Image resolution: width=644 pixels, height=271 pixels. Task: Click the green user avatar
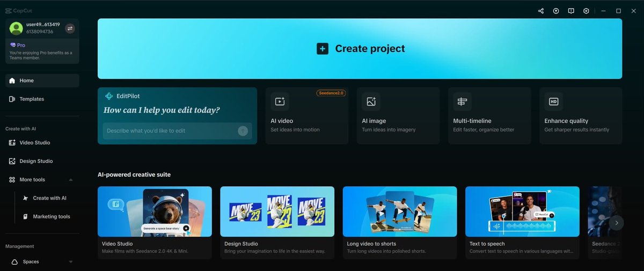(x=16, y=28)
